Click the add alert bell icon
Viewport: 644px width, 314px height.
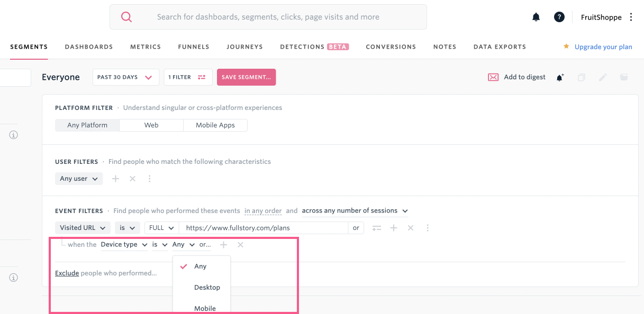[560, 77]
